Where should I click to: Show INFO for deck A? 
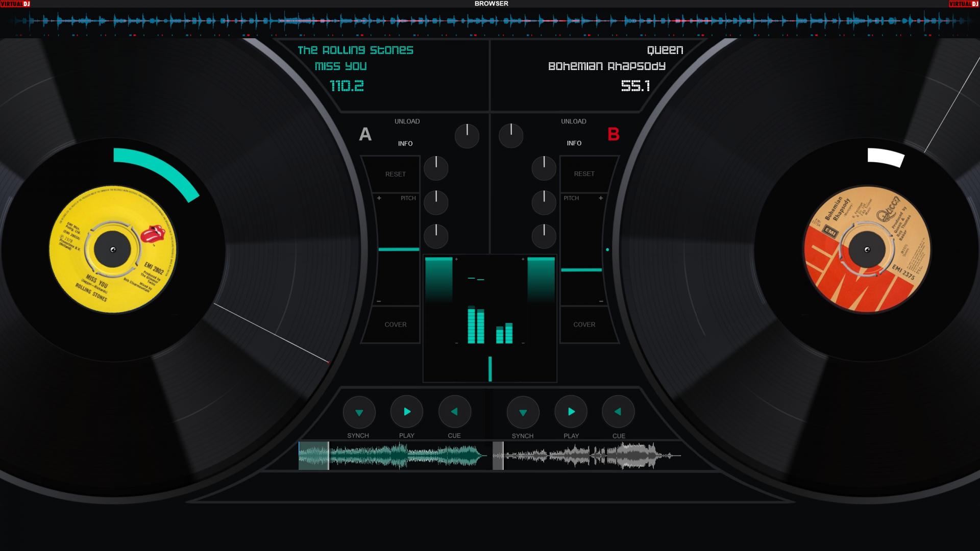[405, 143]
